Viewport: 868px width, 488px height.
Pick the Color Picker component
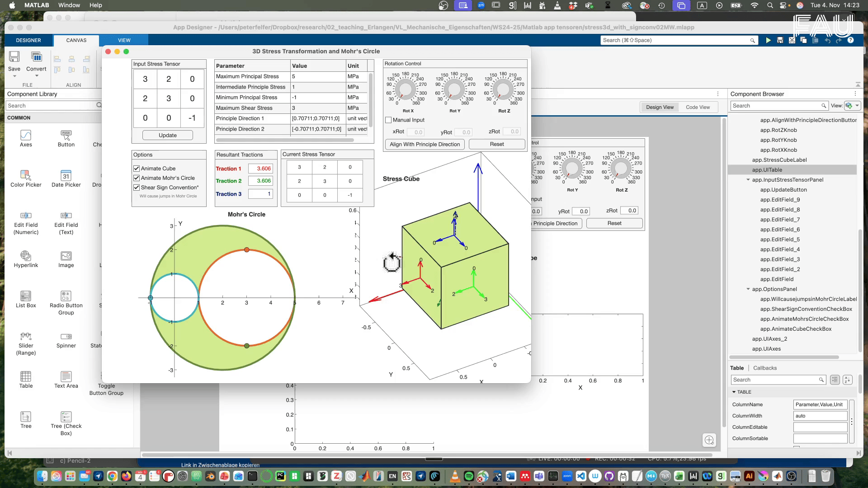(x=26, y=177)
